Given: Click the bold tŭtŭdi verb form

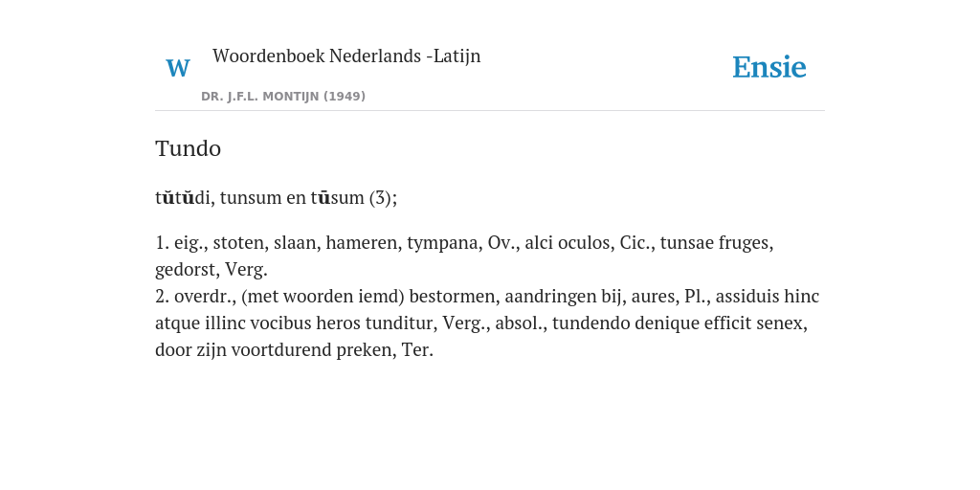Looking at the screenshot, I should point(183,197).
